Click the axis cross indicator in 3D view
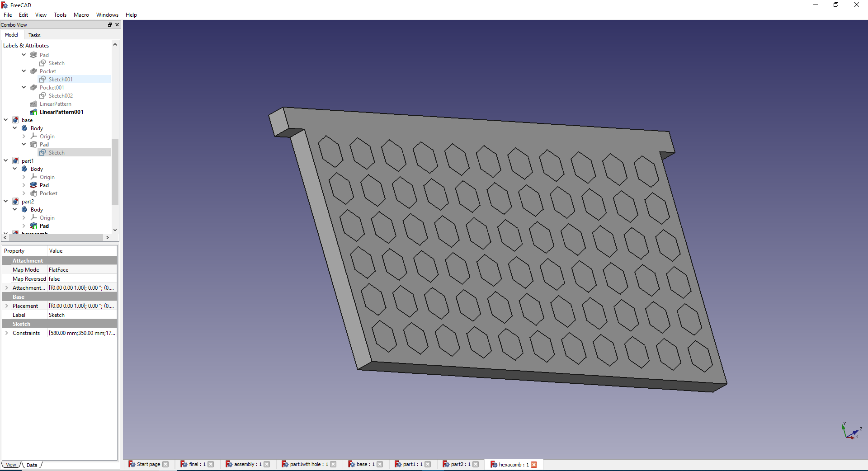Screen dimensions: 868x471 [x=852, y=431]
